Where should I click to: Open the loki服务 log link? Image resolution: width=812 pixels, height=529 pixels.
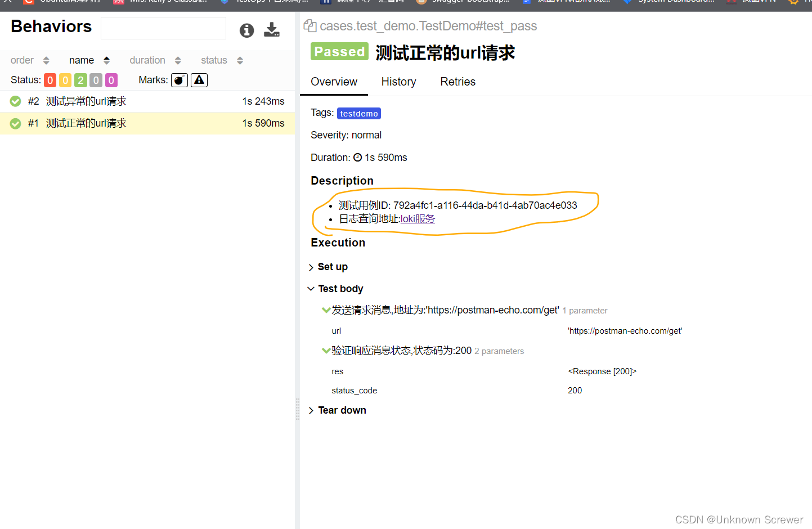point(418,219)
